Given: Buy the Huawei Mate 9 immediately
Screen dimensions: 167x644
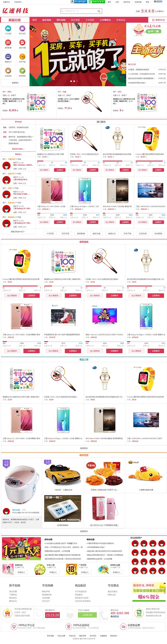Looking at the screenshot, I should click(125, 222).
